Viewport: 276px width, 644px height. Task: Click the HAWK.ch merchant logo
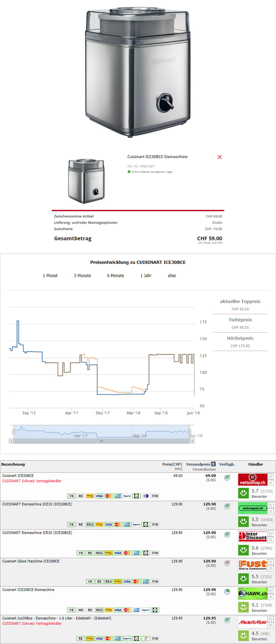point(253,594)
